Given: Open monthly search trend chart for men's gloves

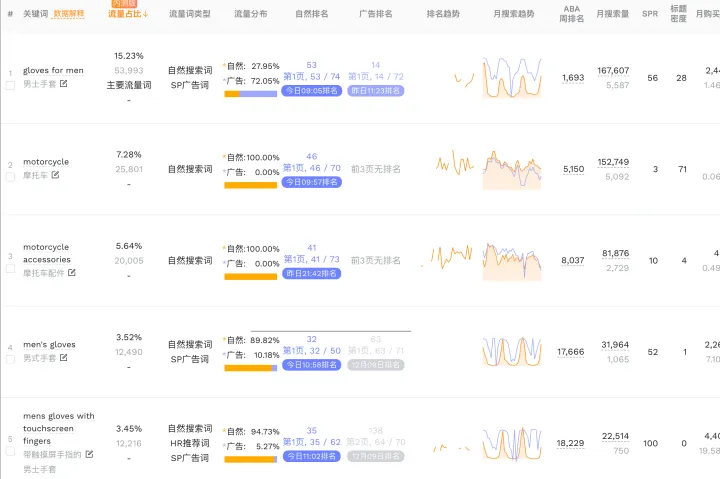Looking at the screenshot, I should click(x=512, y=352).
